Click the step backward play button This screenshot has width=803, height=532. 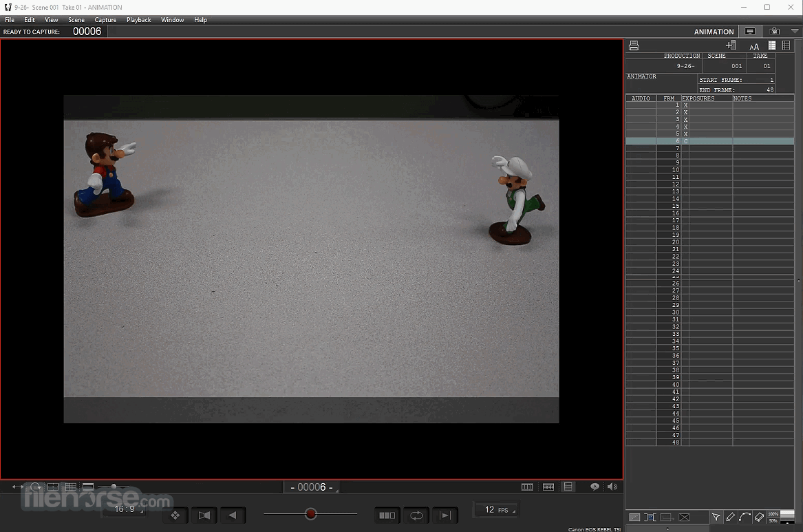pos(233,515)
